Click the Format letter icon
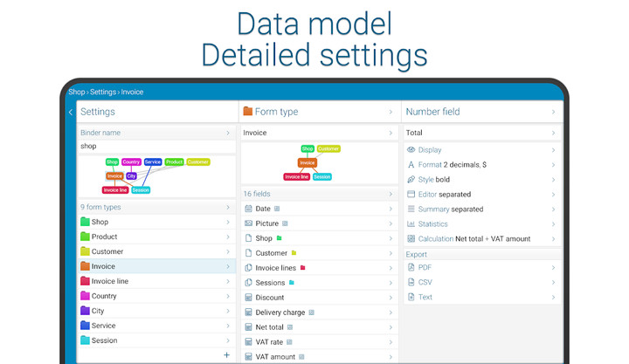 [x=411, y=165]
